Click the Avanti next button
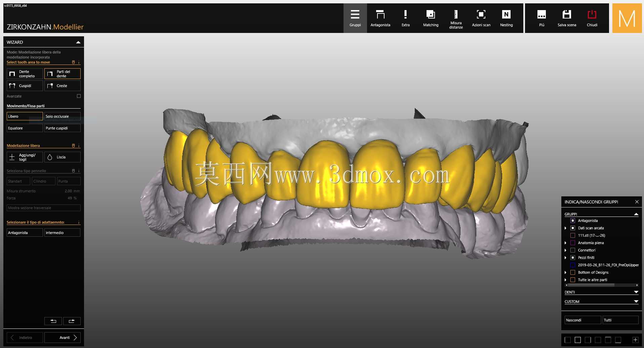Image resolution: width=644 pixels, height=348 pixels. tap(63, 338)
